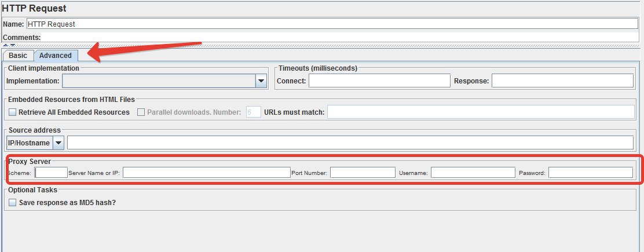644x252 pixels.
Task: Toggle the Parallel downloads checkbox
Action: [141, 112]
